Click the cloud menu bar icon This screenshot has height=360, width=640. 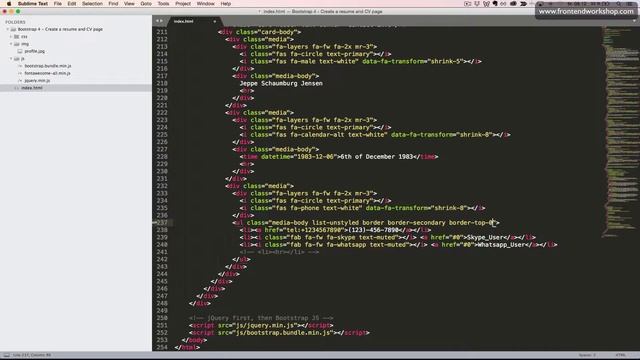[513, 4]
